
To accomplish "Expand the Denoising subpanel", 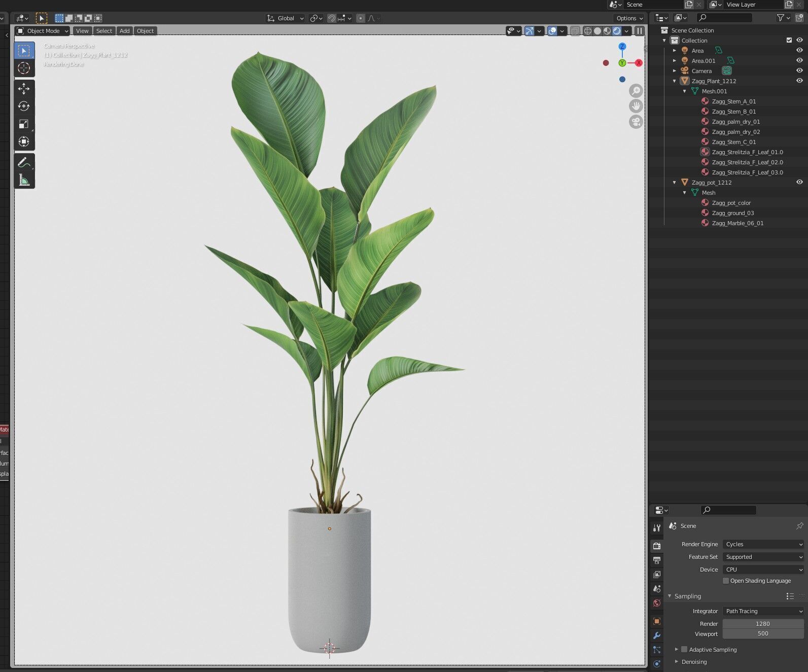I will point(677,662).
